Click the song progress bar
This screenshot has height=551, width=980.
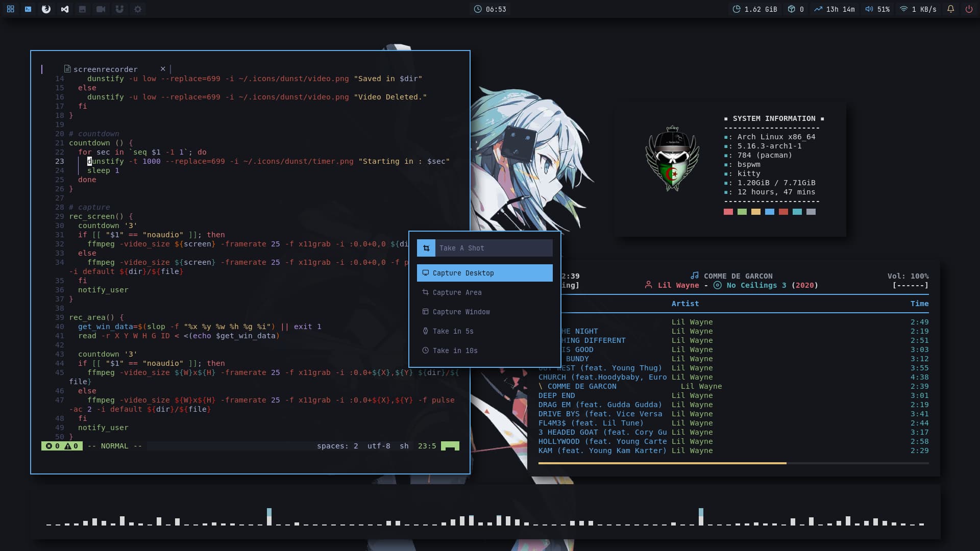[733, 463]
